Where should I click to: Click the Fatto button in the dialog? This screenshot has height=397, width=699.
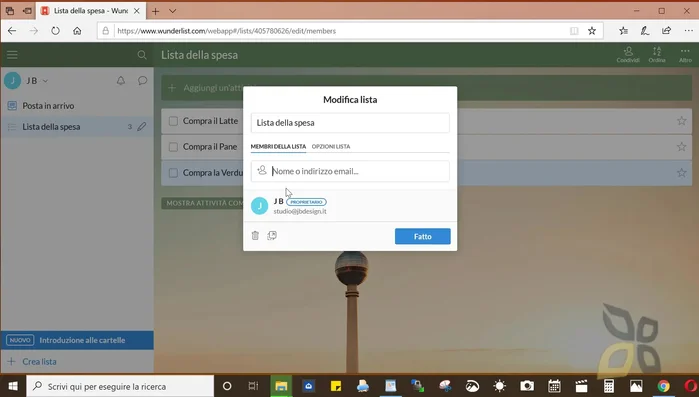pos(422,236)
